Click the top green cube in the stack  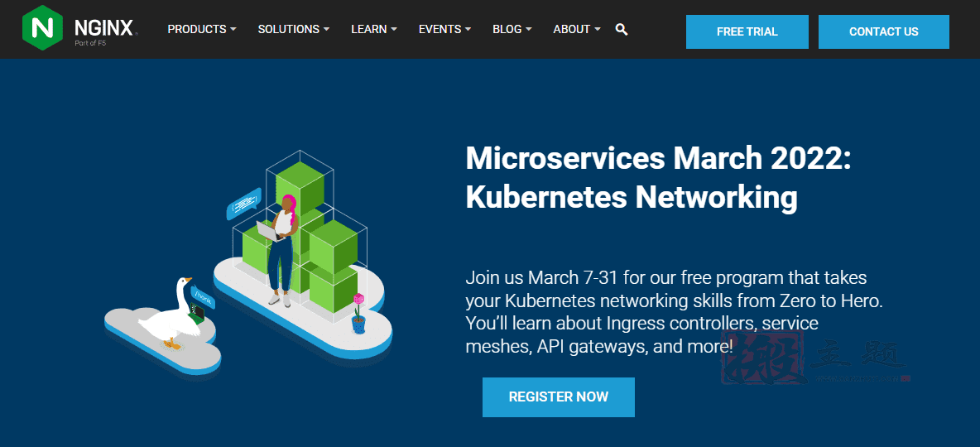point(300,185)
